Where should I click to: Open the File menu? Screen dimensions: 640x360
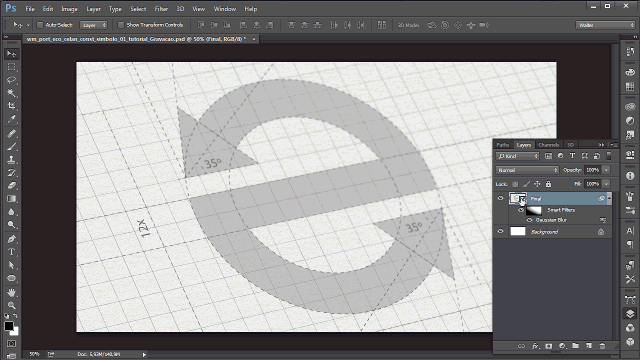pos(30,9)
